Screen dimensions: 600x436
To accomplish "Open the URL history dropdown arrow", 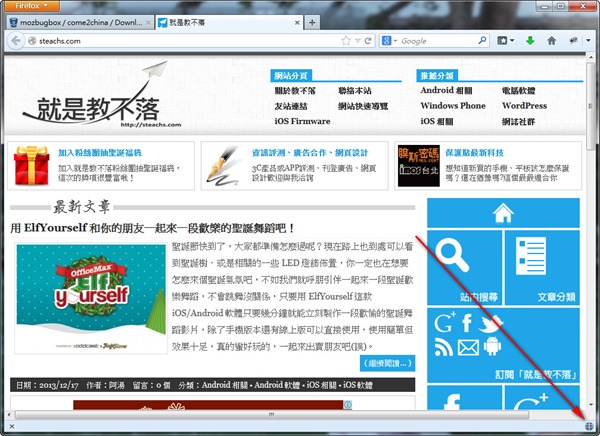I will pos(358,41).
